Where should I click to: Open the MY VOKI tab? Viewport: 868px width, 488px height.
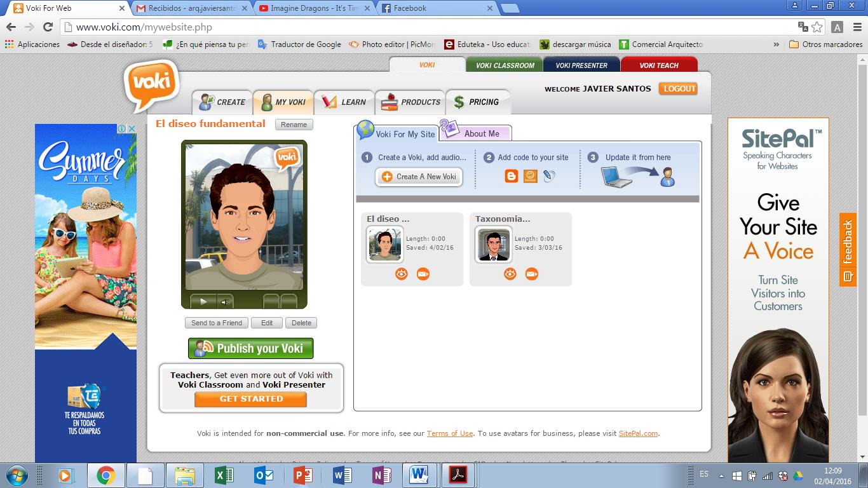tap(283, 102)
